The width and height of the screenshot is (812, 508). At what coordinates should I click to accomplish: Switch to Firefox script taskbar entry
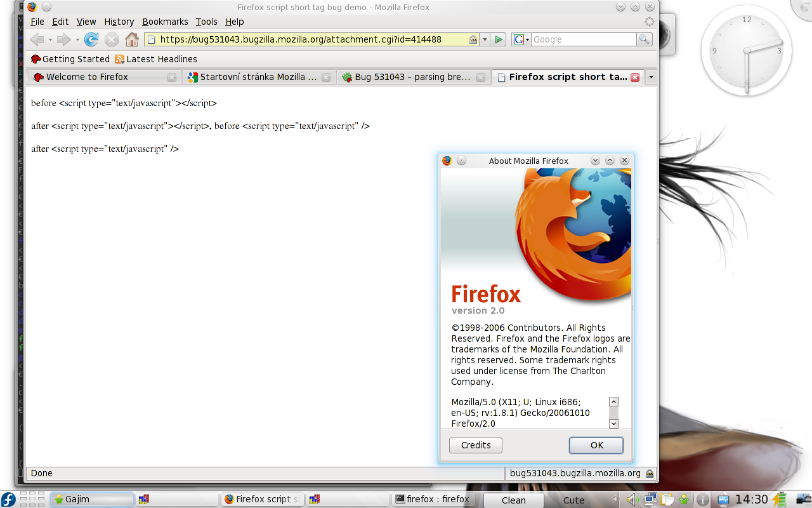click(262, 499)
